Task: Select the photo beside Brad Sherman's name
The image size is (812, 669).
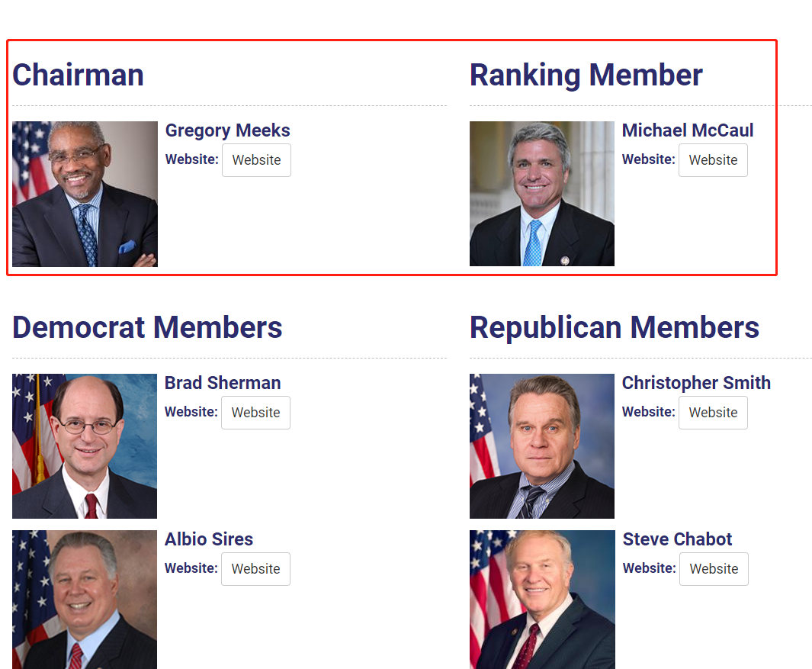Action: click(x=85, y=446)
